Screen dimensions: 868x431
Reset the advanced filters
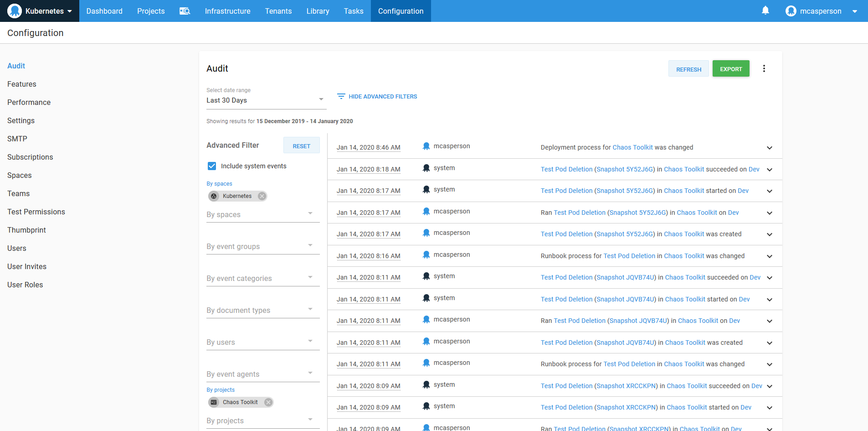click(x=301, y=145)
